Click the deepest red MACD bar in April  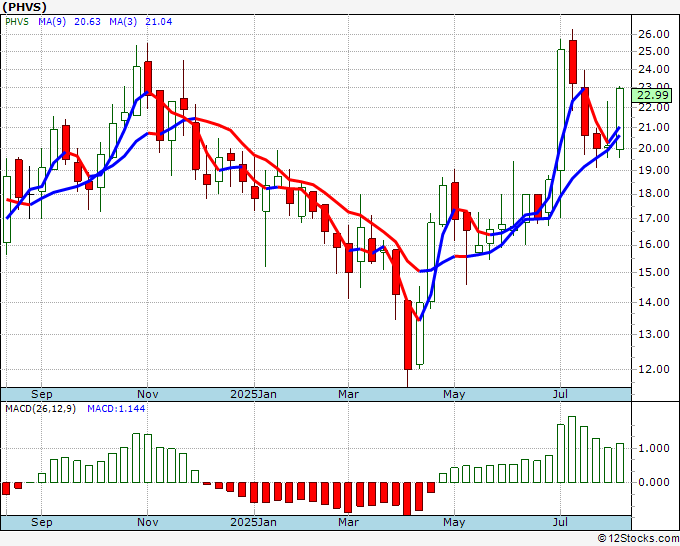pos(407,499)
